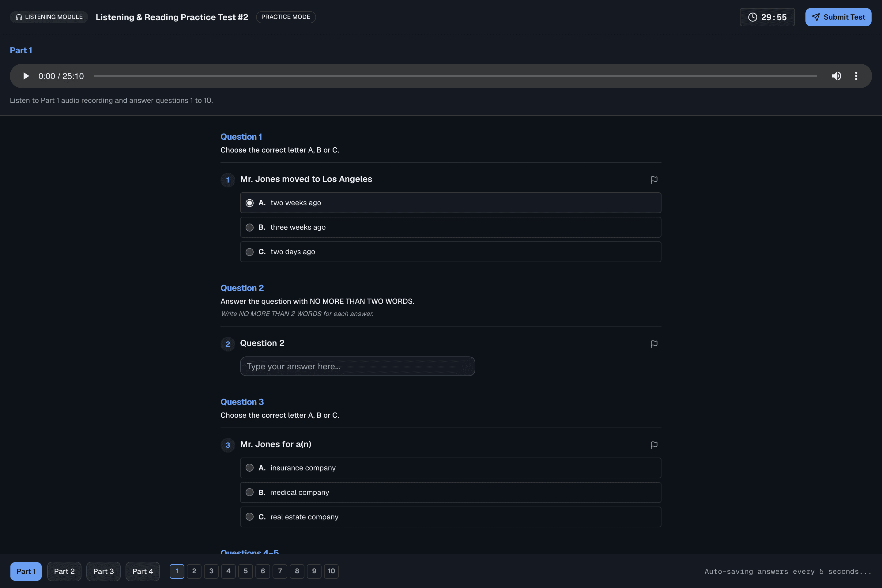The height and width of the screenshot is (588, 882).
Task: Select option C two days ago
Action: pos(450,252)
